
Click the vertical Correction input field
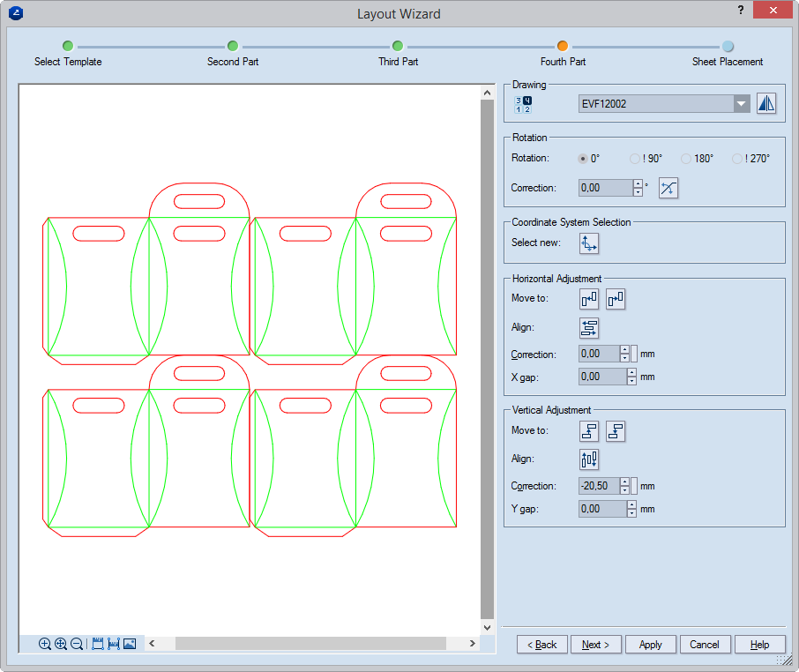(598, 486)
